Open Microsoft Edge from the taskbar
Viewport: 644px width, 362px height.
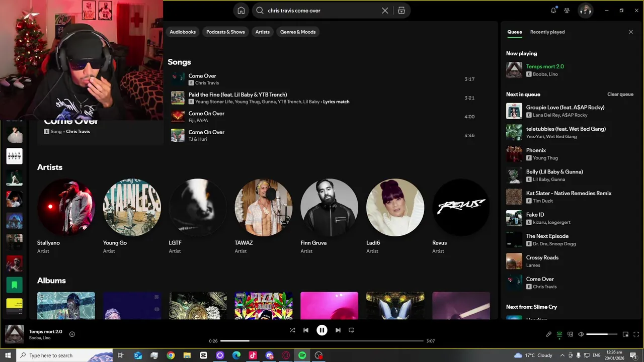(x=236, y=355)
